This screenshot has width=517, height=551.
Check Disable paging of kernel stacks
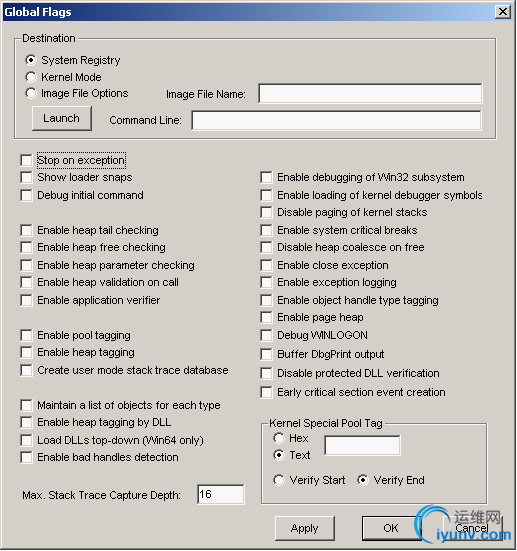coord(266,212)
